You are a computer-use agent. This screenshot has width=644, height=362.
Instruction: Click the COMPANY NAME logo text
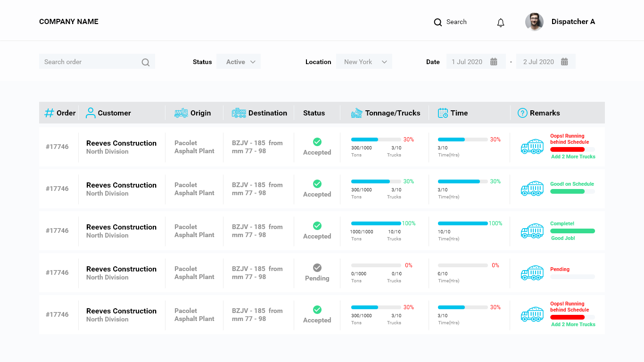69,22
